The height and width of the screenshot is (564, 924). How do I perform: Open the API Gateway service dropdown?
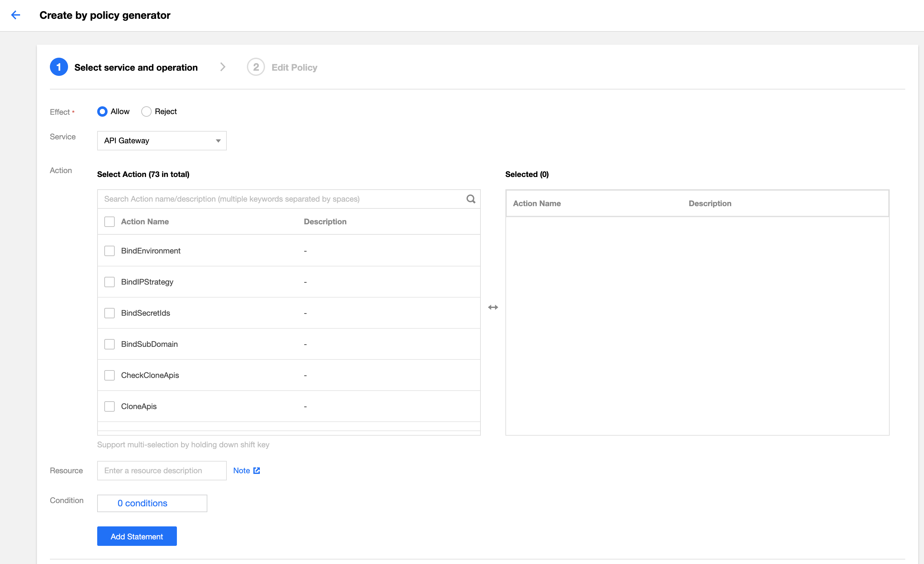(162, 141)
